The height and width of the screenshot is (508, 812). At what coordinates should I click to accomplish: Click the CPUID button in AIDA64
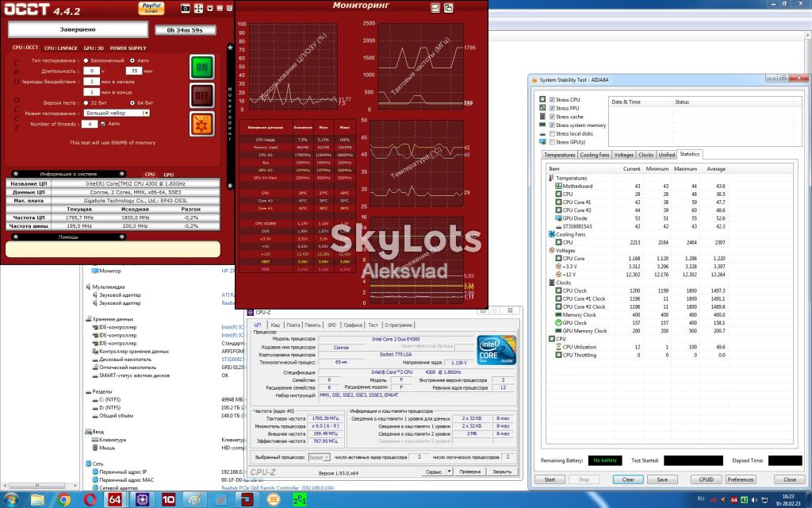coord(706,479)
